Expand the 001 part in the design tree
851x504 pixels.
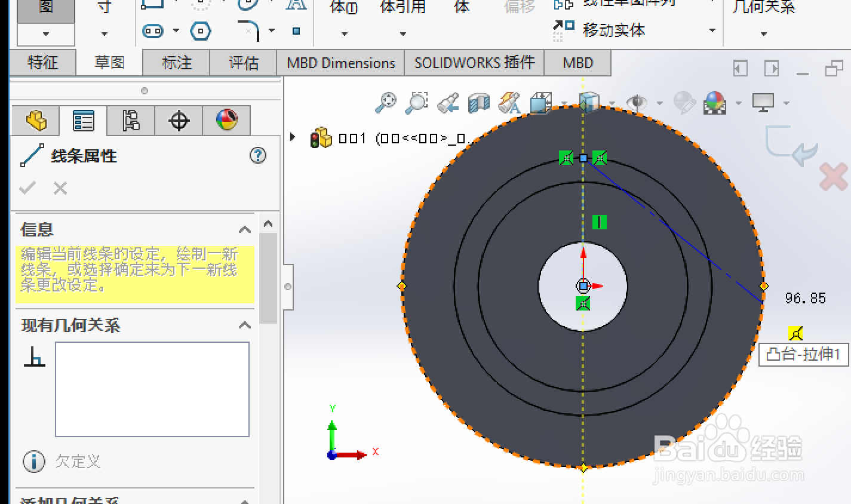[x=292, y=137]
